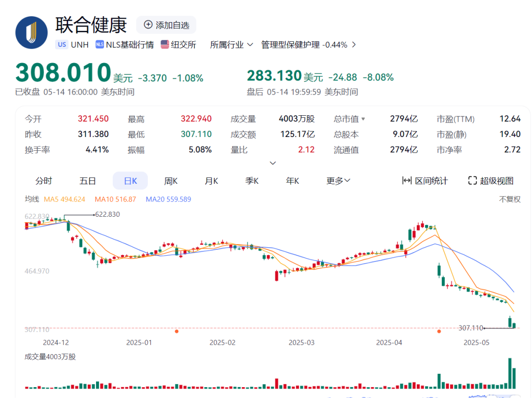Click the 今开 value 321.450

pyautogui.click(x=93, y=119)
